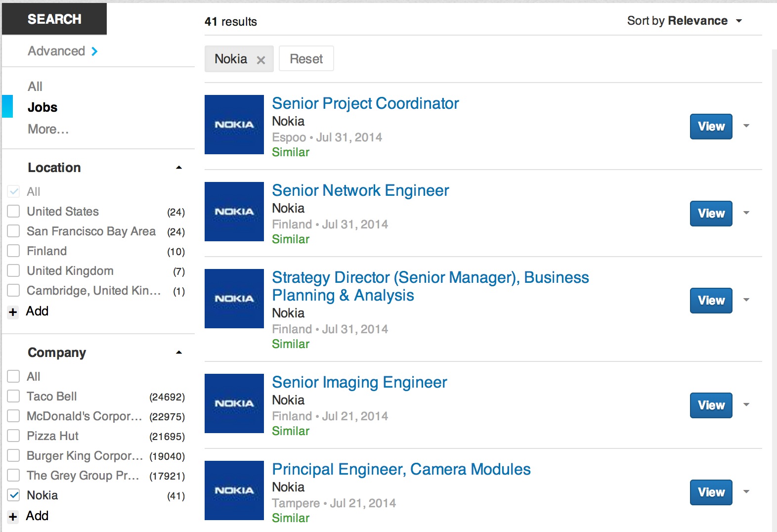Open Nokia logo for Principal Engineer, Camera Modules
Viewport: 777px width, 532px height.
[x=234, y=490]
